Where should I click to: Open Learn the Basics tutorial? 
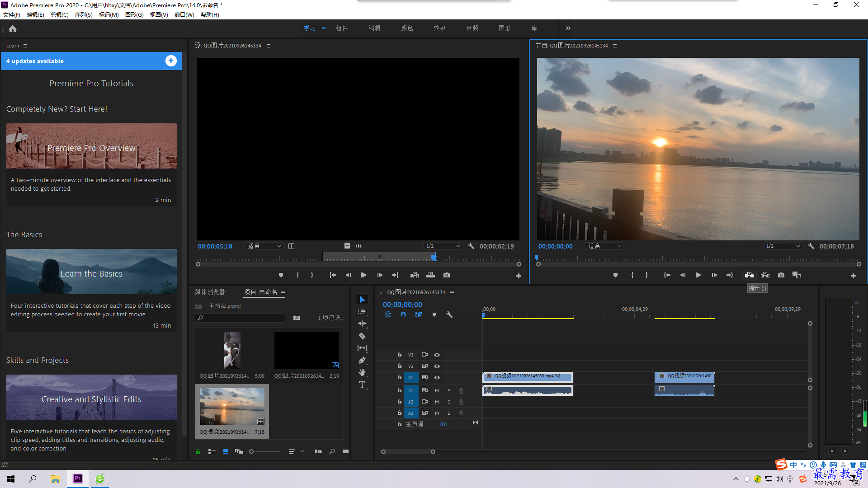pyautogui.click(x=91, y=272)
